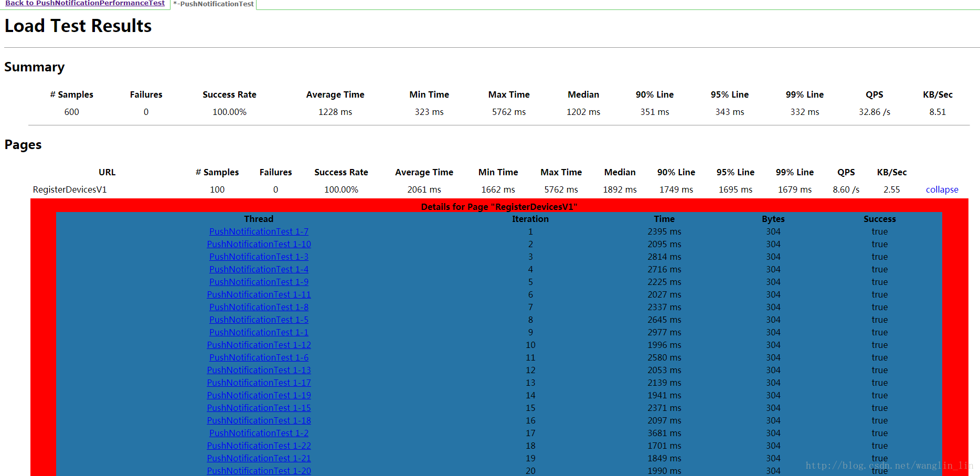Click summary 95% Line value 343 ms
This screenshot has width=980, height=476.
click(x=730, y=112)
